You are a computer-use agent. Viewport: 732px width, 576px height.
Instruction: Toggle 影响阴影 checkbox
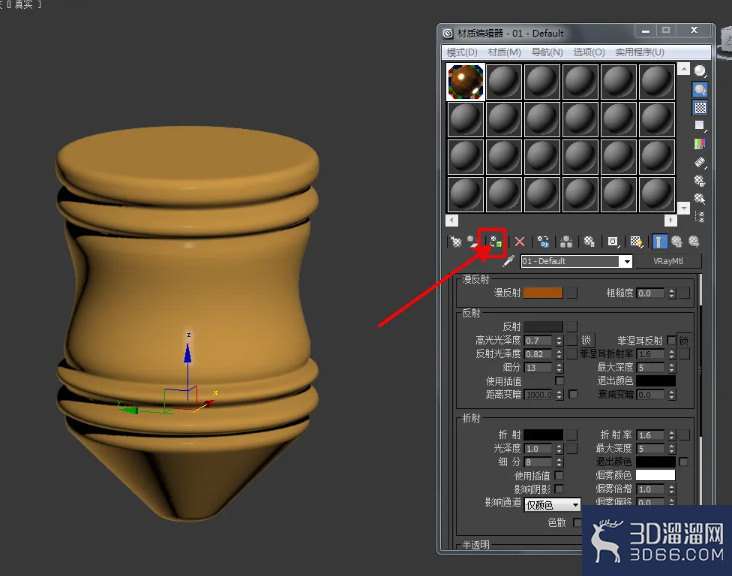558,489
